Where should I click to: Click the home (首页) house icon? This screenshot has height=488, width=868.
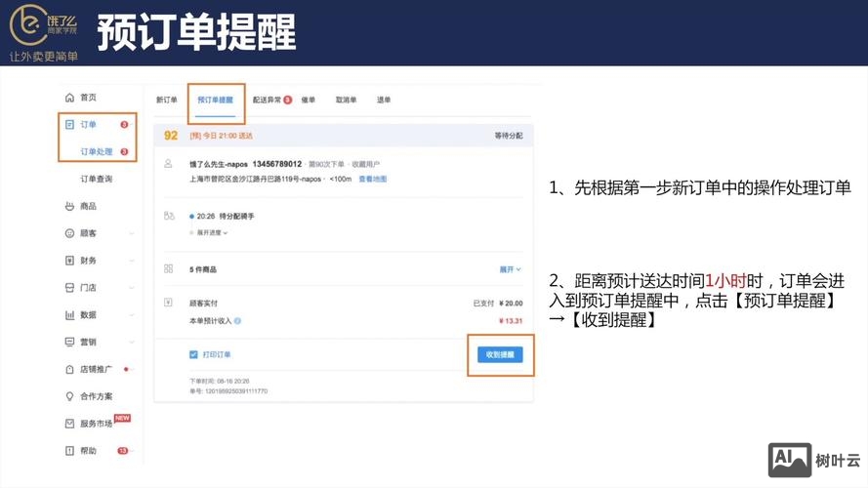69,98
